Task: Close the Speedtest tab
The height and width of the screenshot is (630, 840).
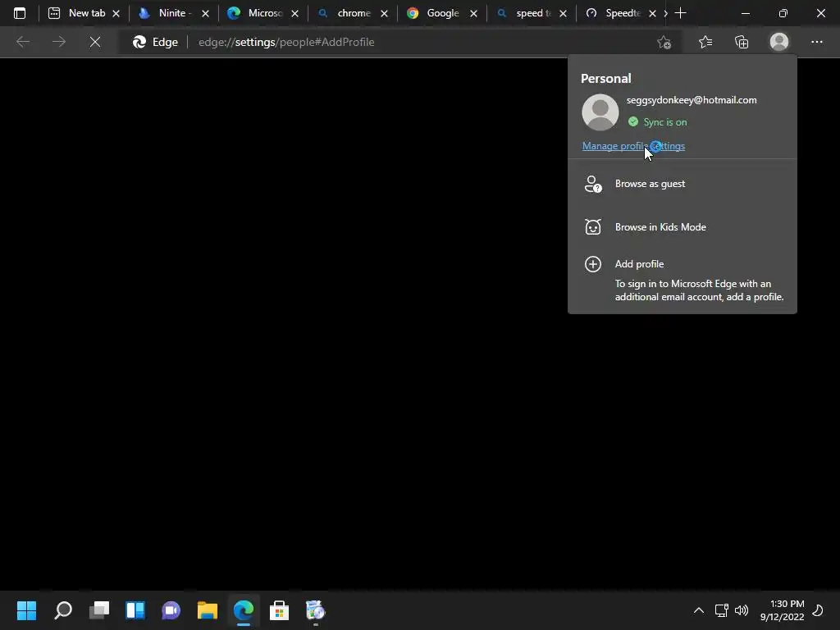Action: 652,13
